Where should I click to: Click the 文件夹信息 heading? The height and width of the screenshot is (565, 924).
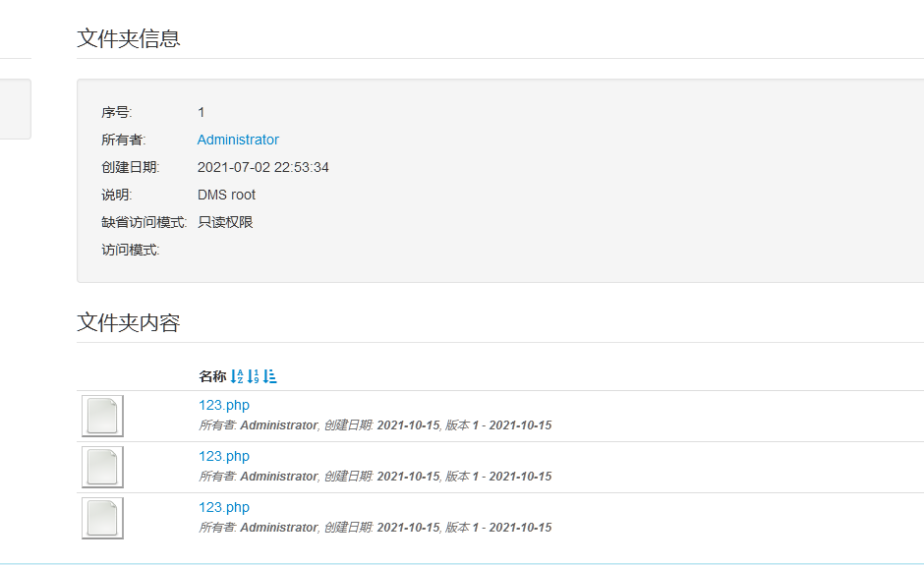pos(128,38)
